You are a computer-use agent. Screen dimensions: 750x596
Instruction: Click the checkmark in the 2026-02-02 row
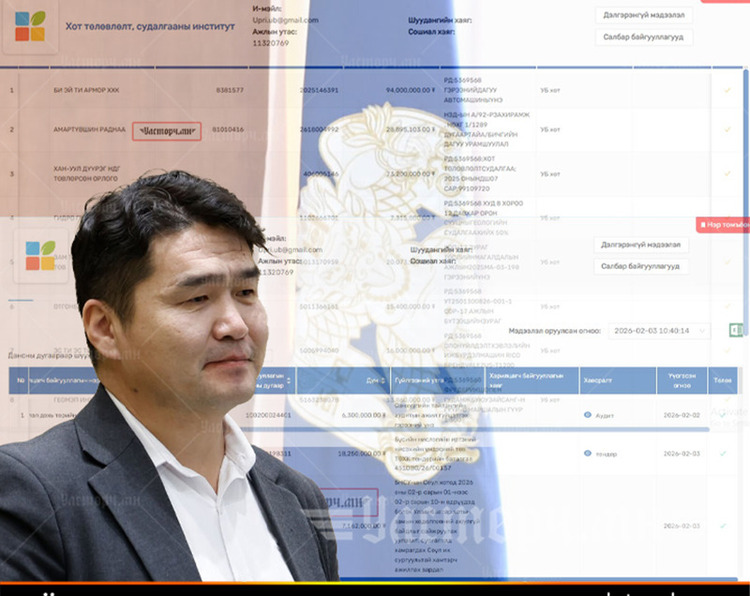[x=722, y=414]
